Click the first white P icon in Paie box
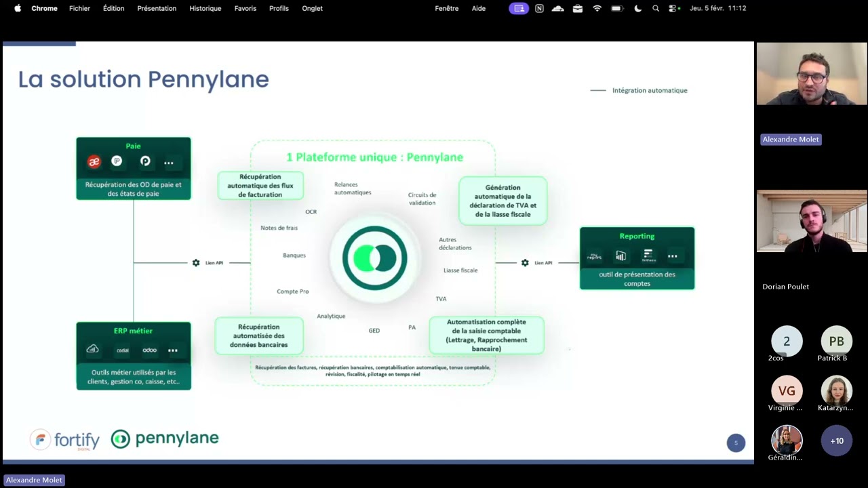The height and width of the screenshot is (488, 868). 117,161
